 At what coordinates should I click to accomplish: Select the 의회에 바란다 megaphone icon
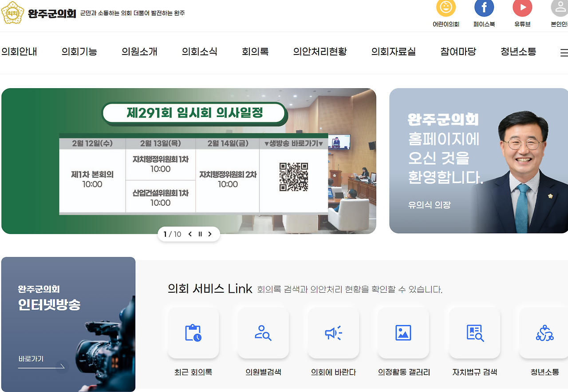click(333, 332)
